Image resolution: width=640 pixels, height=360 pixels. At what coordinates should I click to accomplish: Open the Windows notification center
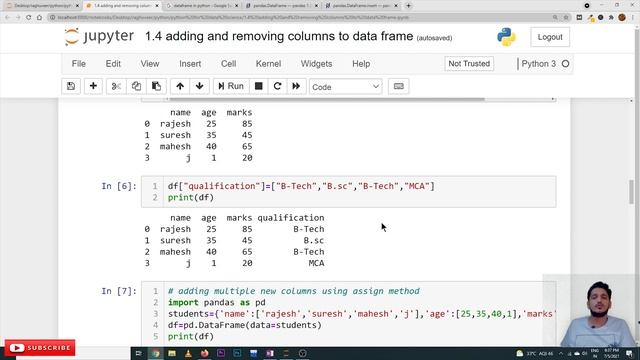[x=629, y=353]
